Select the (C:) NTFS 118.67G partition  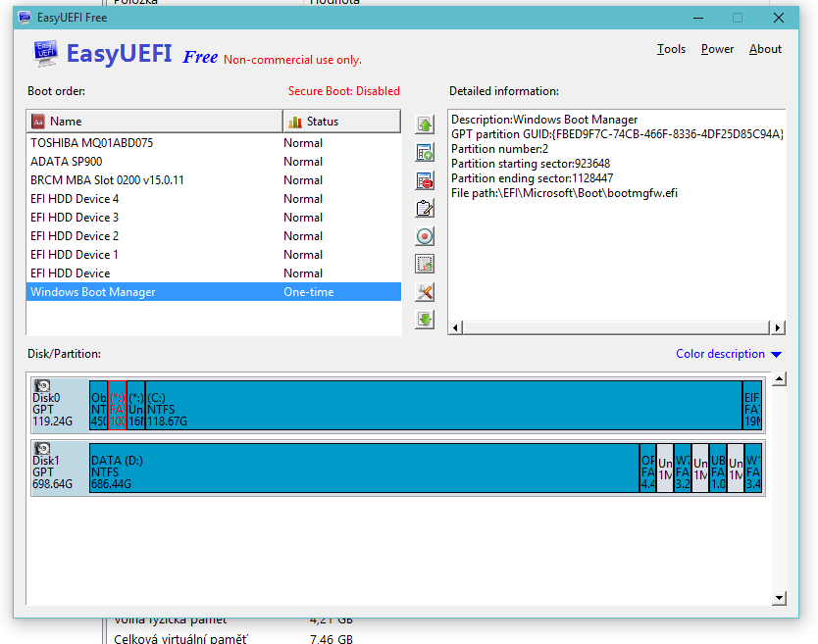(443, 405)
